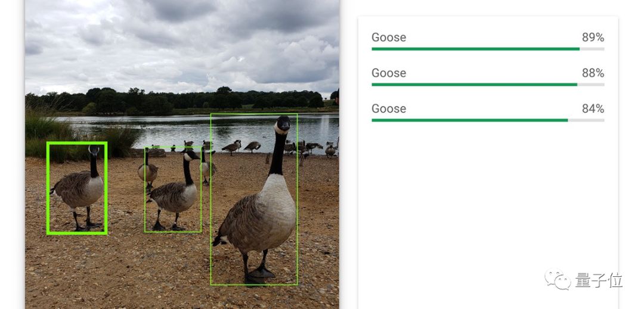Click the 量子位 watermark text
The width and height of the screenshot is (644, 309).
coord(599,280)
